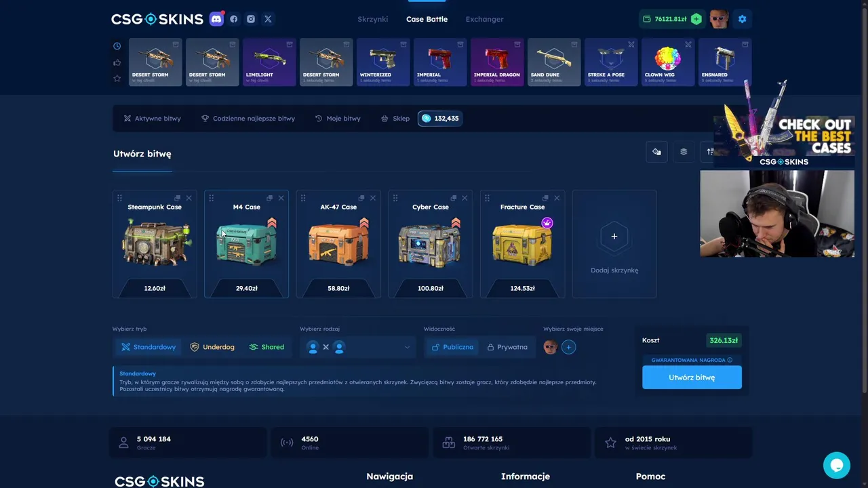Remove AK-47 Case with its X
Viewport: 868px width, 488px height.
point(372,198)
